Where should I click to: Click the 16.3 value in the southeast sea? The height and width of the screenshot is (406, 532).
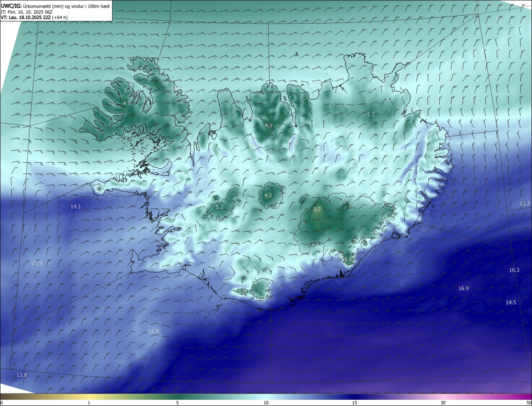(514, 270)
